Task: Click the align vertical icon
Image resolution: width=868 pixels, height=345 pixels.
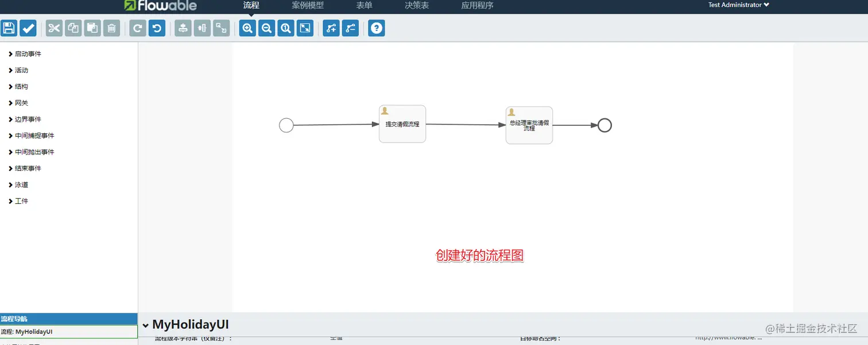Action: point(183,28)
